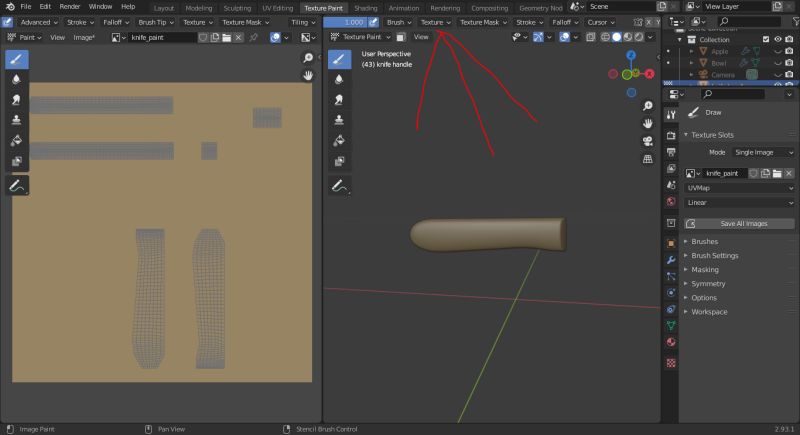Expand the Brushes panel

point(704,242)
